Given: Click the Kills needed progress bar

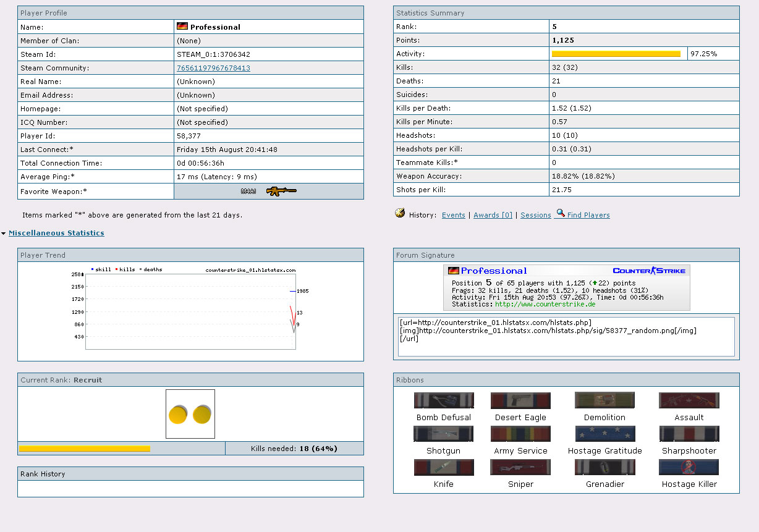Looking at the screenshot, I should [85, 449].
